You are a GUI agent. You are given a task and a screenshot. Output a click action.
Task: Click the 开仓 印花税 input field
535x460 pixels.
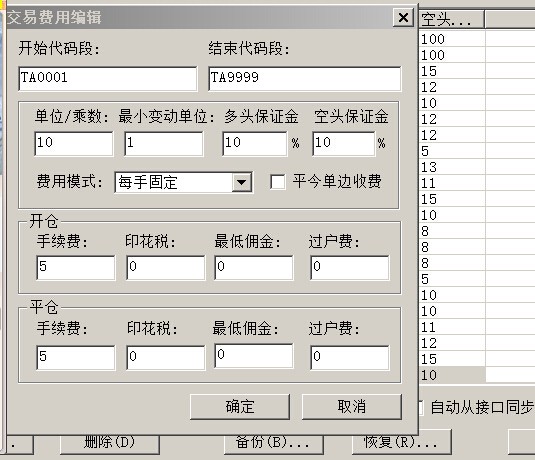point(166,268)
